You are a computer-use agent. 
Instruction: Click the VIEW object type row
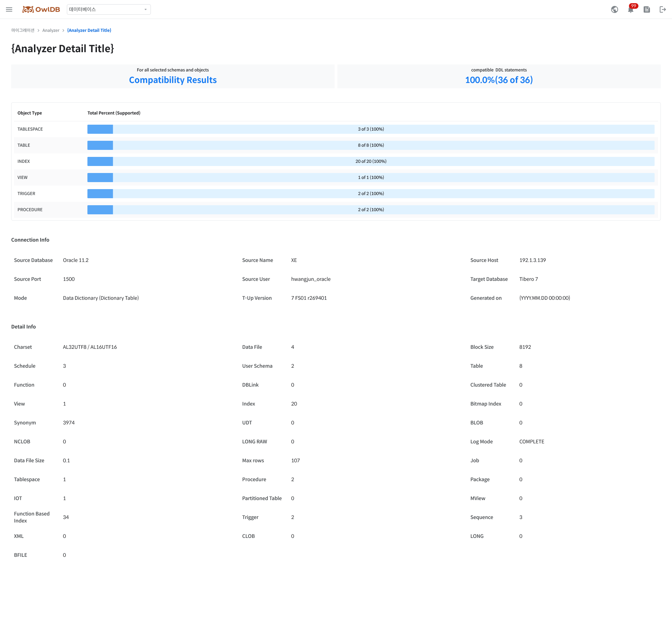click(x=22, y=178)
